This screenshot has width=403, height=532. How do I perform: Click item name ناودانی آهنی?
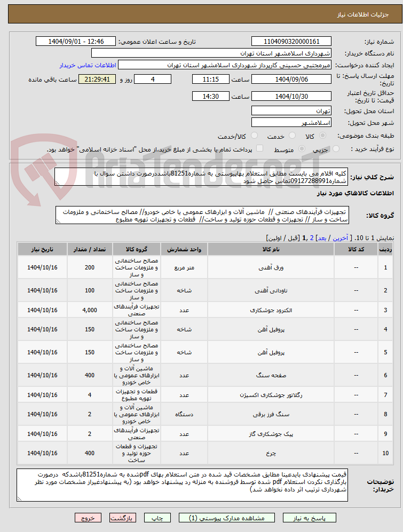271,290
